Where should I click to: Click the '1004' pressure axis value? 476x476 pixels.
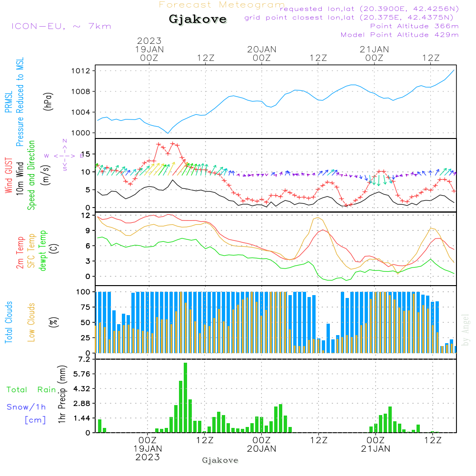81,112
